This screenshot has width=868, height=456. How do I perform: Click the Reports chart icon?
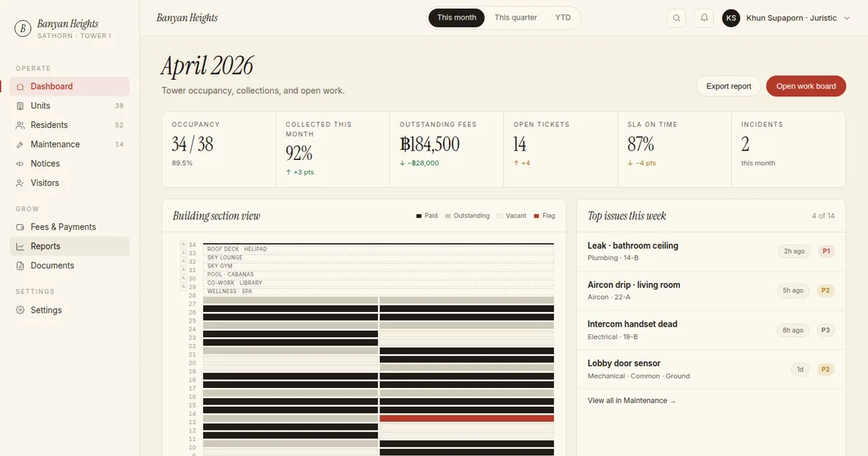pyautogui.click(x=20, y=247)
